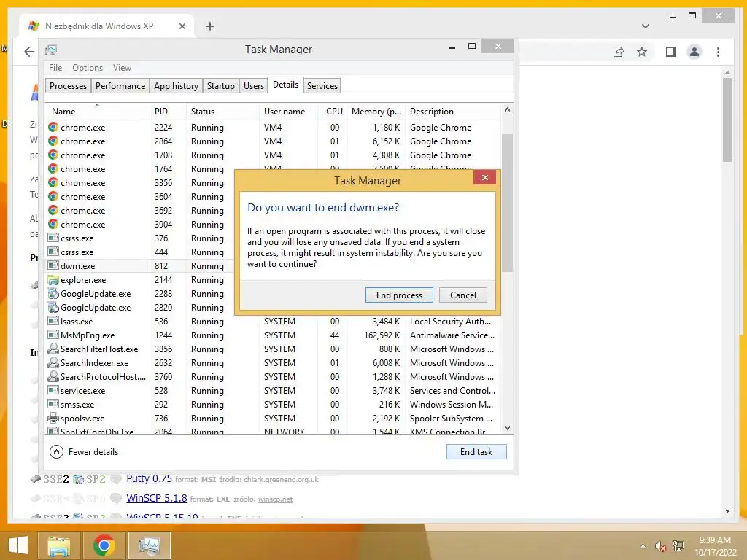Select chrome.exe icon with PID 2224
The height and width of the screenshot is (560, 747).
(x=53, y=127)
